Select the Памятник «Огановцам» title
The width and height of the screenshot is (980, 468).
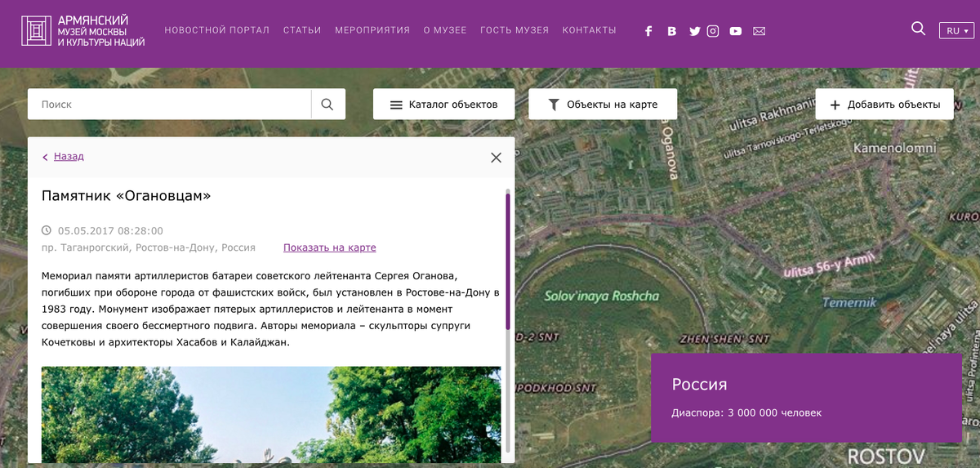click(x=127, y=196)
